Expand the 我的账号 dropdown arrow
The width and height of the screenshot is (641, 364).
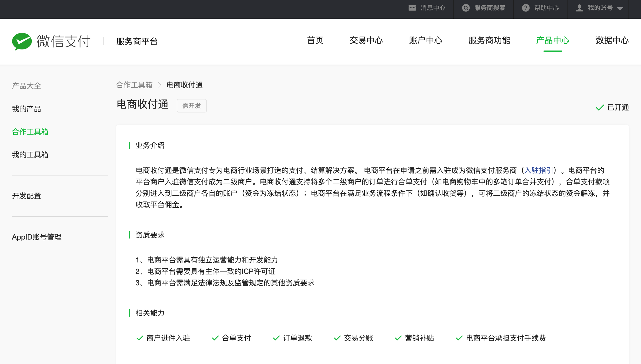[x=620, y=9]
